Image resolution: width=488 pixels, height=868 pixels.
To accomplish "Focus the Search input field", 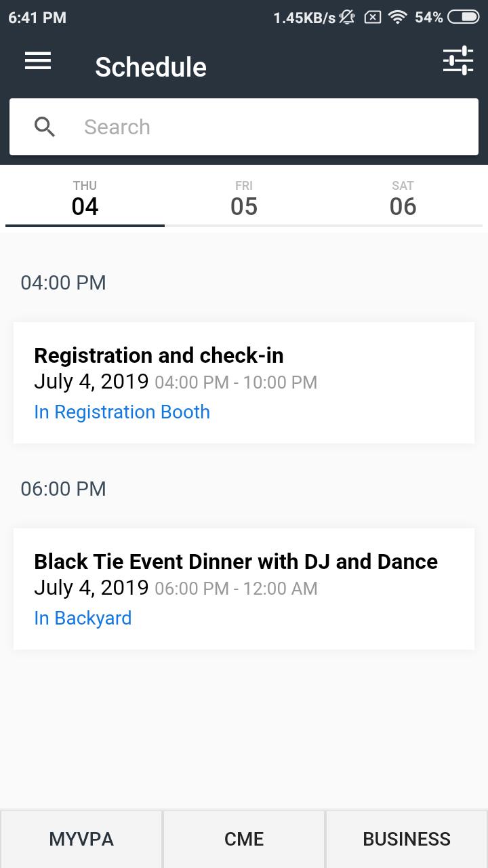I will click(244, 127).
